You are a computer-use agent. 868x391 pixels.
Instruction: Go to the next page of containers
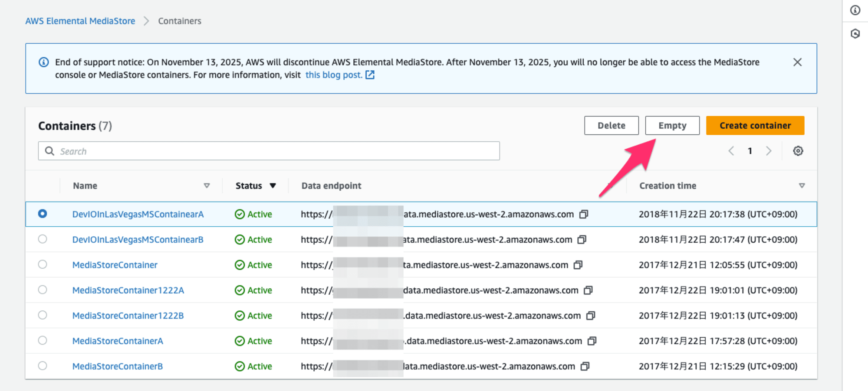point(769,151)
